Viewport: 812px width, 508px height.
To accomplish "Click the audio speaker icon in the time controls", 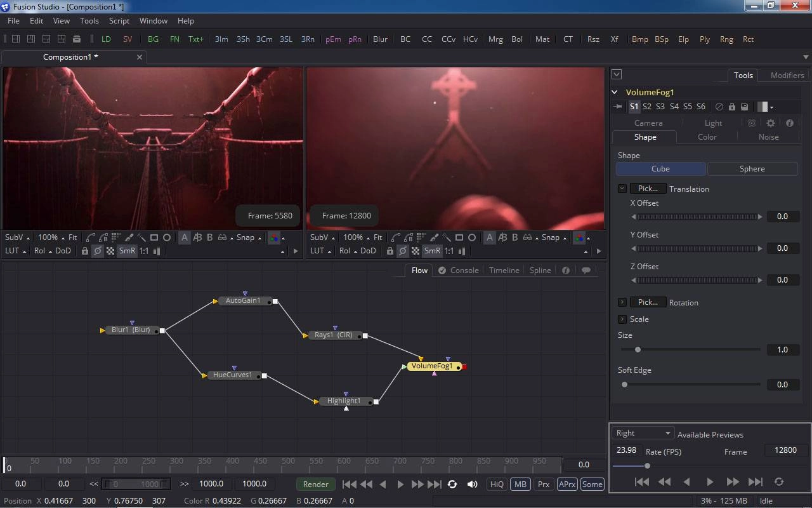I will (x=473, y=484).
